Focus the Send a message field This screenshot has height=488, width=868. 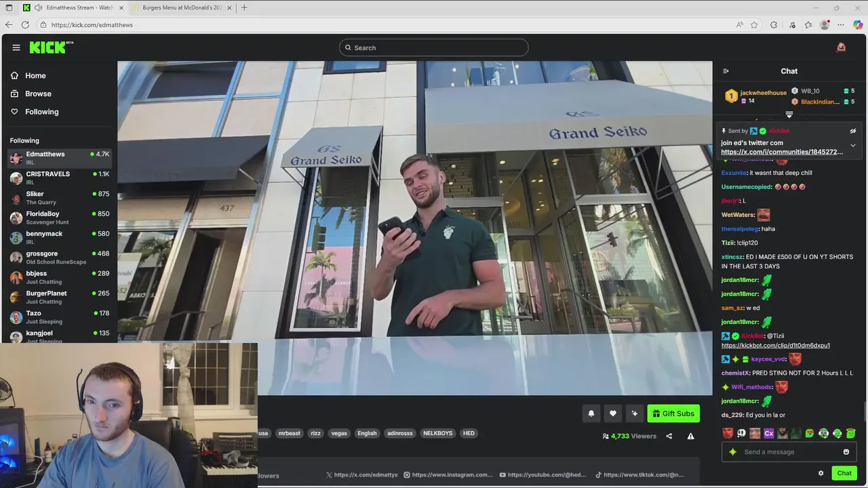click(x=789, y=452)
